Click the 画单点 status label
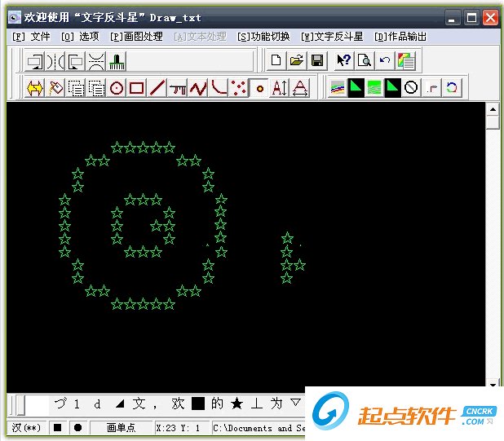This screenshot has height=441, width=504. pos(121,428)
